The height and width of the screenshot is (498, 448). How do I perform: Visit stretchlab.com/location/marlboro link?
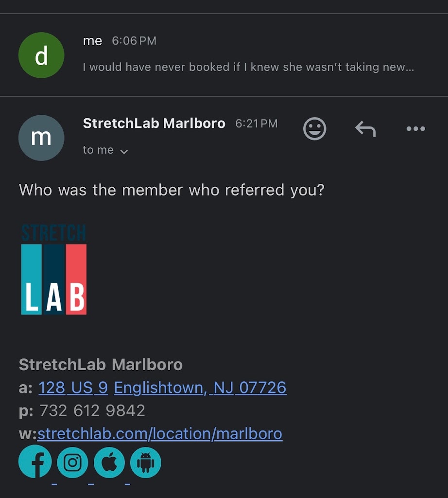(x=159, y=433)
